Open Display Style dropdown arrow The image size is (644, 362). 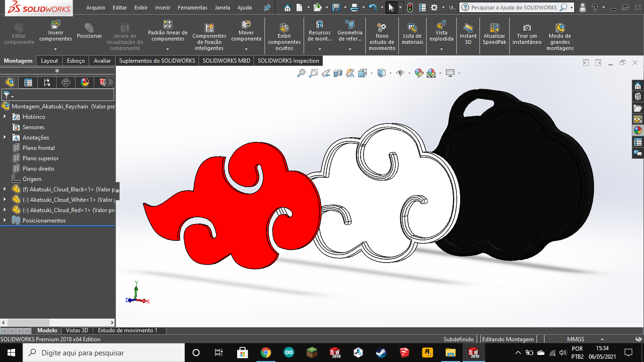pyautogui.click(x=390, y=73)
